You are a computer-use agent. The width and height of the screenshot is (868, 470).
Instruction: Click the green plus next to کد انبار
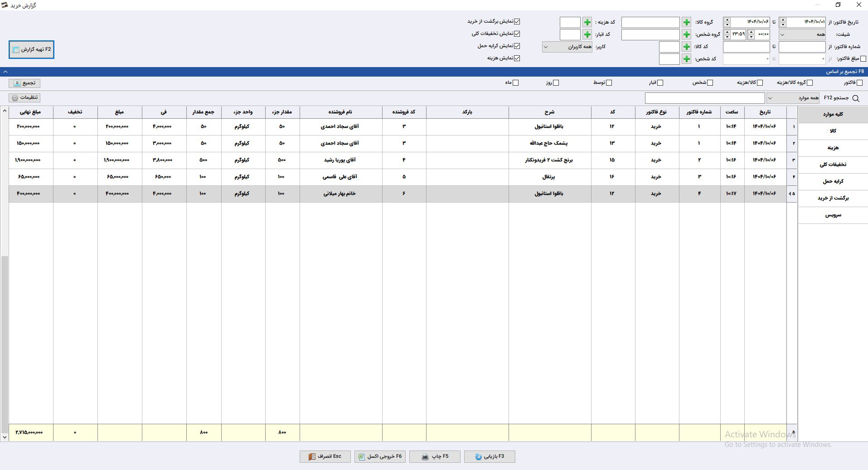[587, 34]
